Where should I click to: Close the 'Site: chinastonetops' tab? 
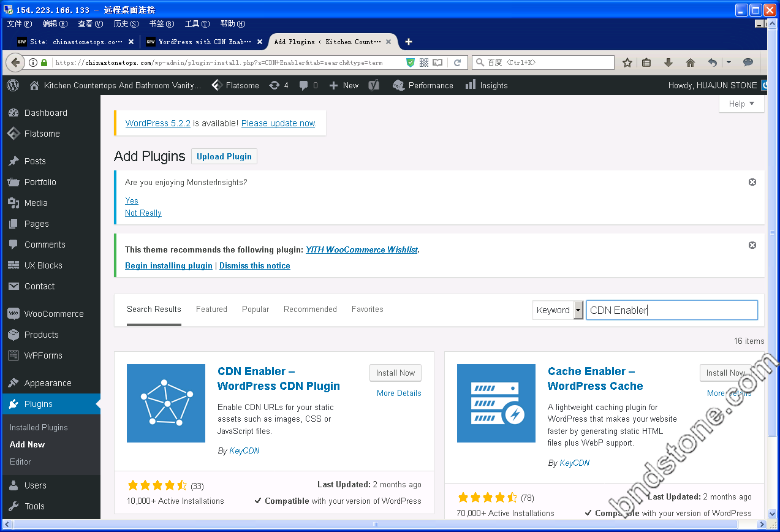pyautogui.click(x=131, y=42)
